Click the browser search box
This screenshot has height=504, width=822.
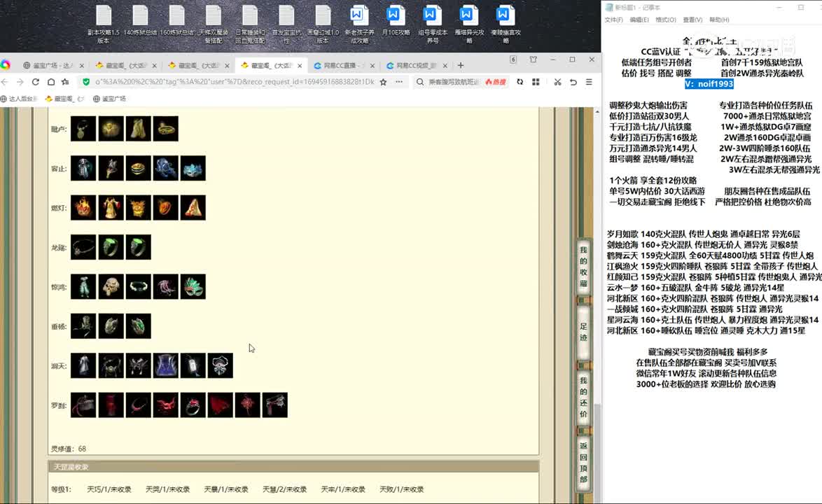[x=453, y=82]
